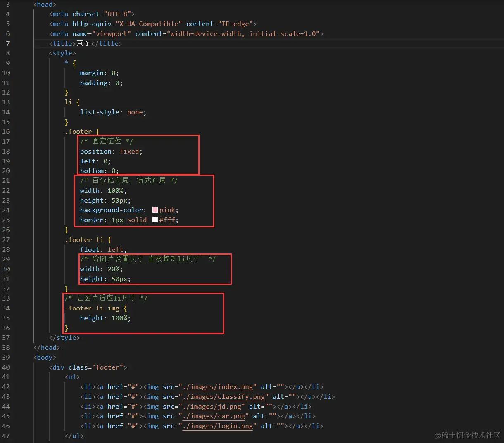Click the "bottom: 0;" declaration
504x443 pixels.
coord(100,171)
